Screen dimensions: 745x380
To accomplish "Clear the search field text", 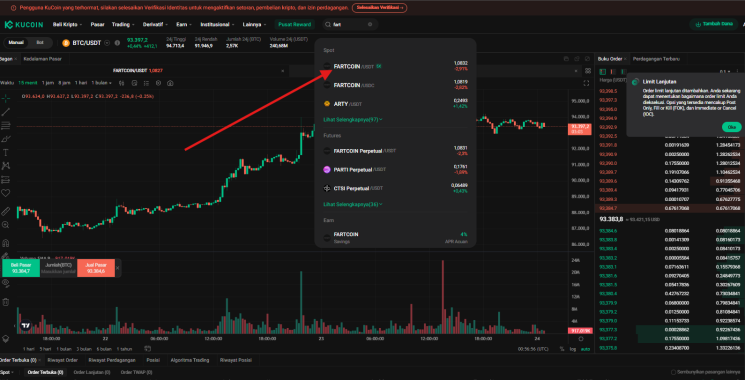I will (370, 24).
